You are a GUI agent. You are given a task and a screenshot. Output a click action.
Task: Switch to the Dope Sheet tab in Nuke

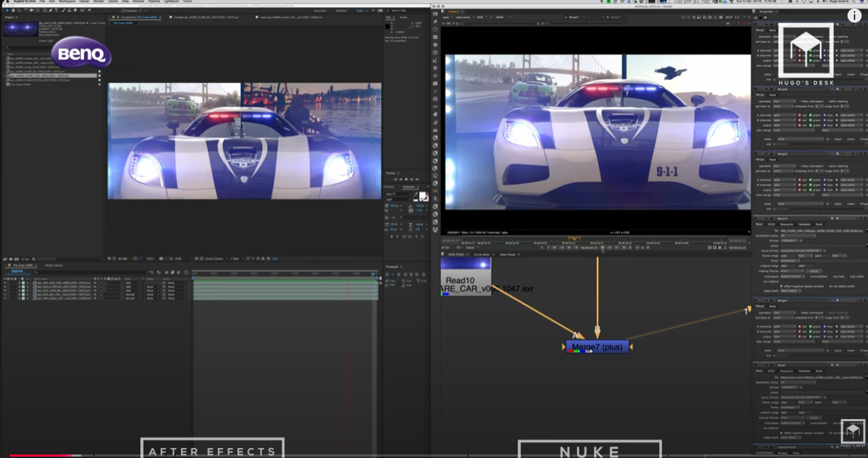coord(508,253)
